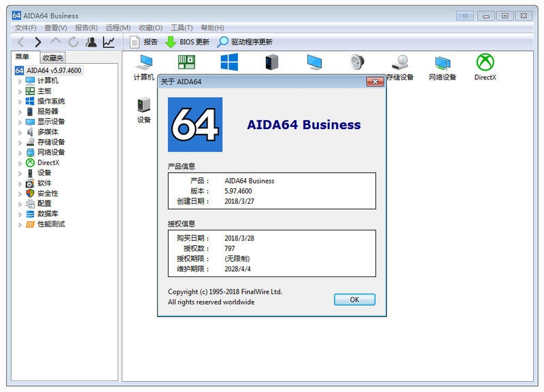Expand the 操作系统 tree node

[20, 101]
